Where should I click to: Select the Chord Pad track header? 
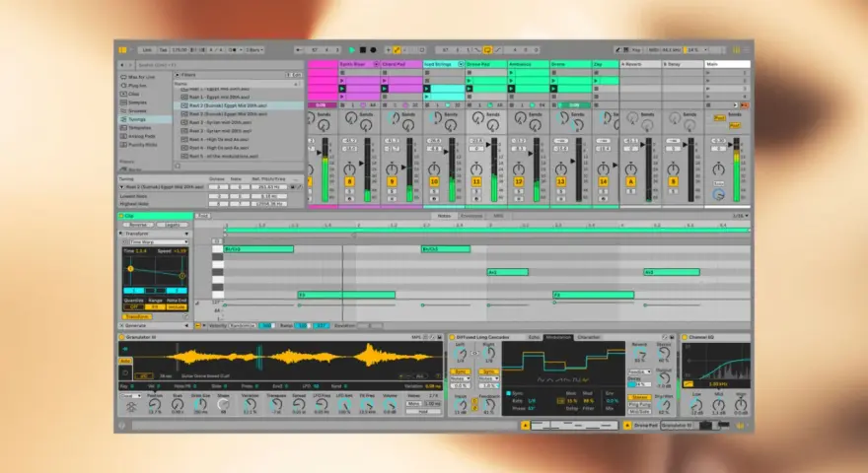coord(400,64)
